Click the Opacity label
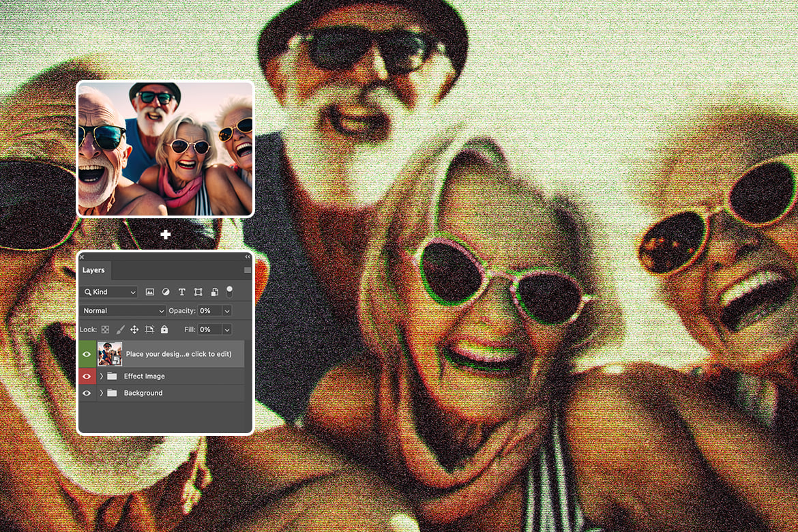 click(x=182, y=310)
